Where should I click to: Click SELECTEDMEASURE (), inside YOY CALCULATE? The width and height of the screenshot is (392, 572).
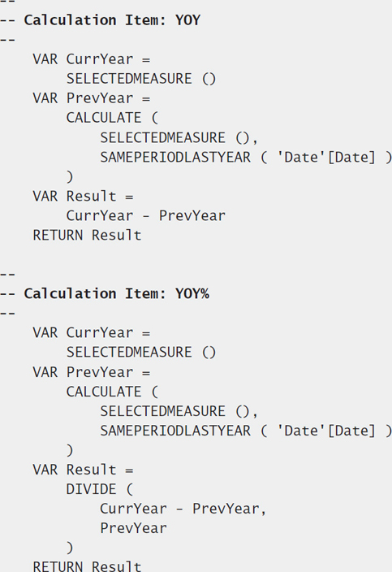(x=179, y=138)
